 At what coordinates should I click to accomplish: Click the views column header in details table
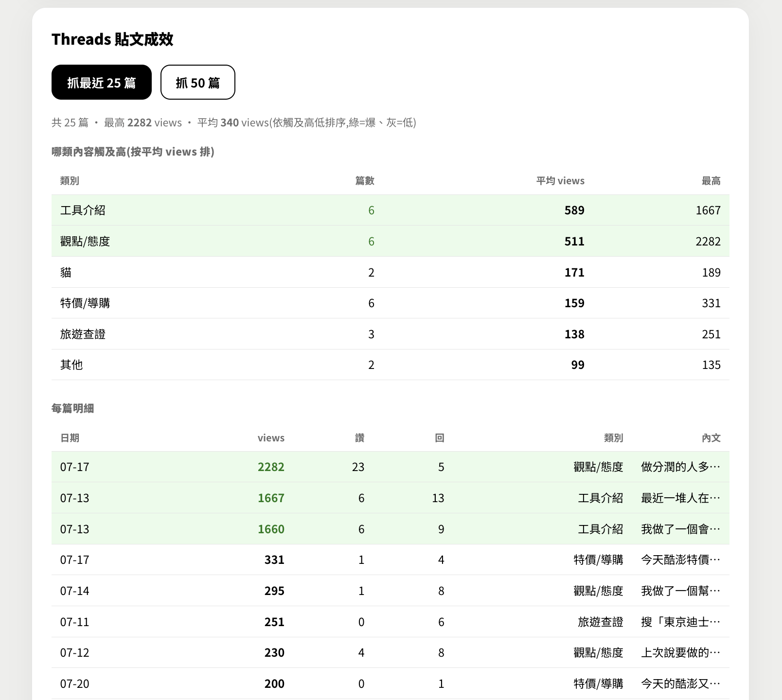click(271, 438)
